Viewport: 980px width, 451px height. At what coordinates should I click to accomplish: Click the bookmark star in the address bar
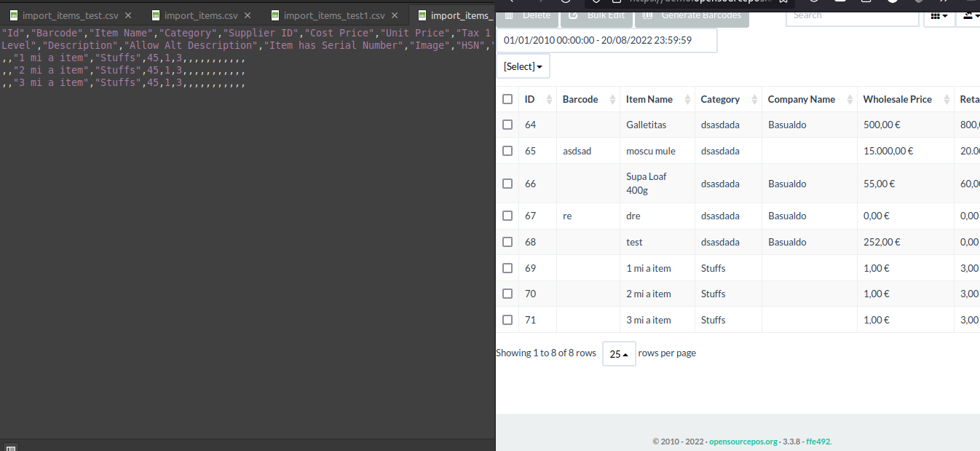(783, 3)
